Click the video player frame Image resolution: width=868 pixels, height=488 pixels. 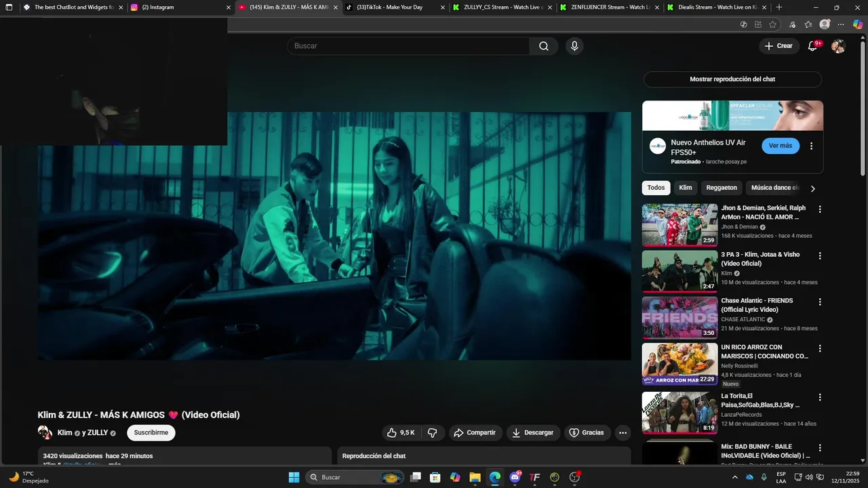point(334,236)
